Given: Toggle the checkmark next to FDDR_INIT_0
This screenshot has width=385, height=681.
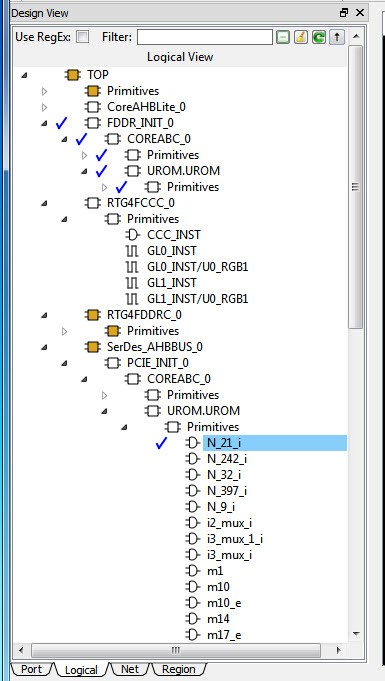Looking at the screenshot, I should click(61, 123).
